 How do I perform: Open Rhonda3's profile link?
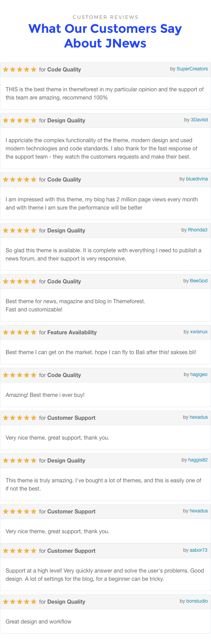coord(198,230)
